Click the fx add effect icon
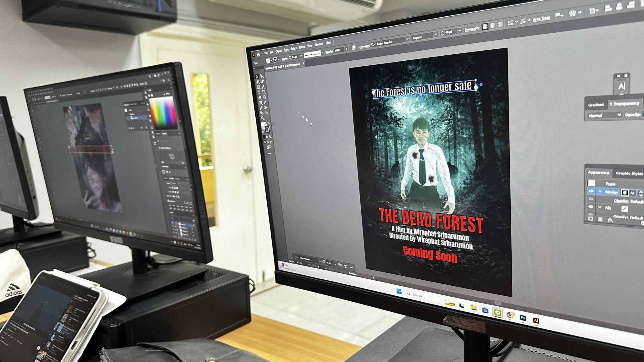This screenshot has height=362, width=644. point(610,220)
